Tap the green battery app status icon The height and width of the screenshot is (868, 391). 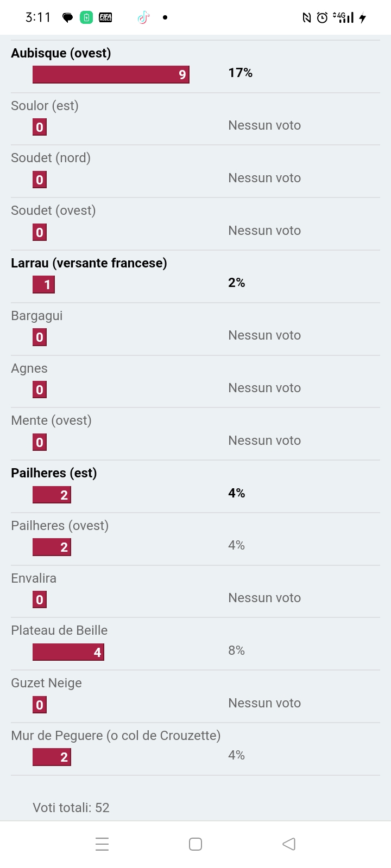pyautogui.click(x=86, y=18)
